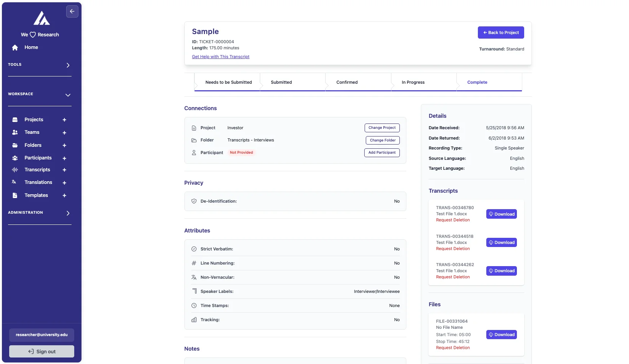Viewport: 629px width, 364px height.
Task: Open the Get Help with This Transcript link
Action: 221,57
